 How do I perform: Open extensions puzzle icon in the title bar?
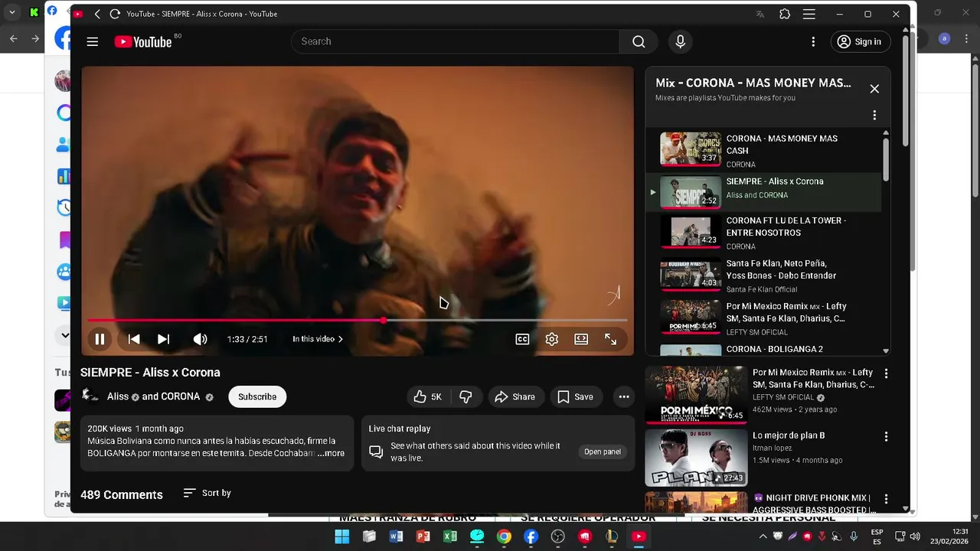point(785,14)
